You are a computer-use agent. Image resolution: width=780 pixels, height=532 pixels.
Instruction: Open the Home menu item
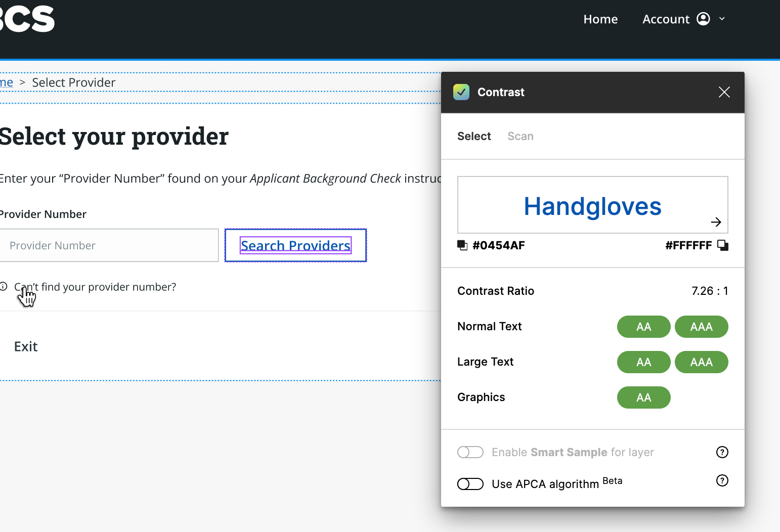click(600, 19)
